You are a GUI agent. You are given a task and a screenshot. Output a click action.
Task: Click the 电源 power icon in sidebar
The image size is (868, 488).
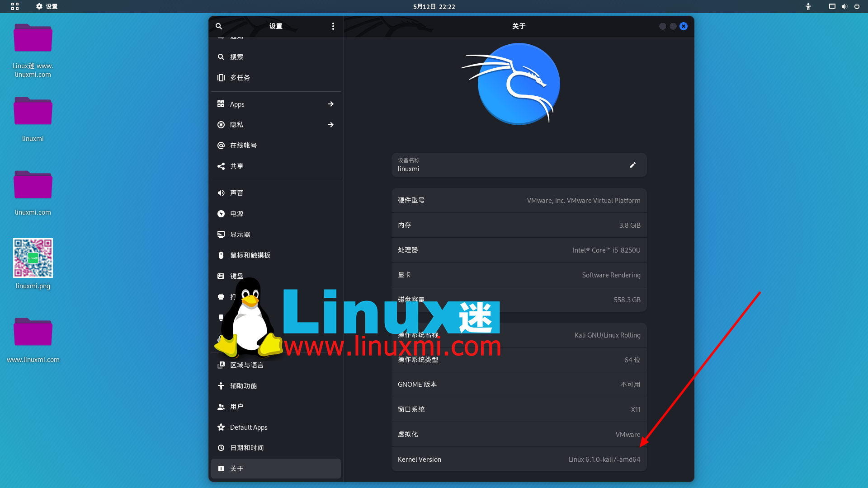click(x=221, y=214)
